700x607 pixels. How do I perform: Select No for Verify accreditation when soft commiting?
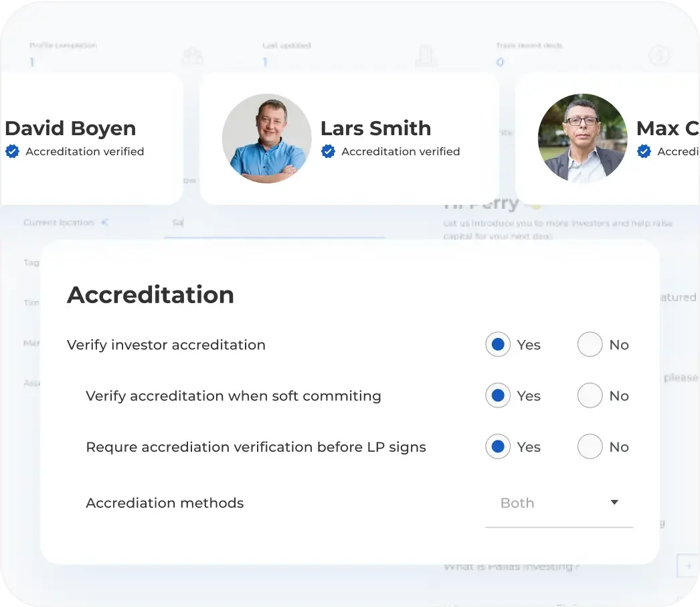[590, 396]
